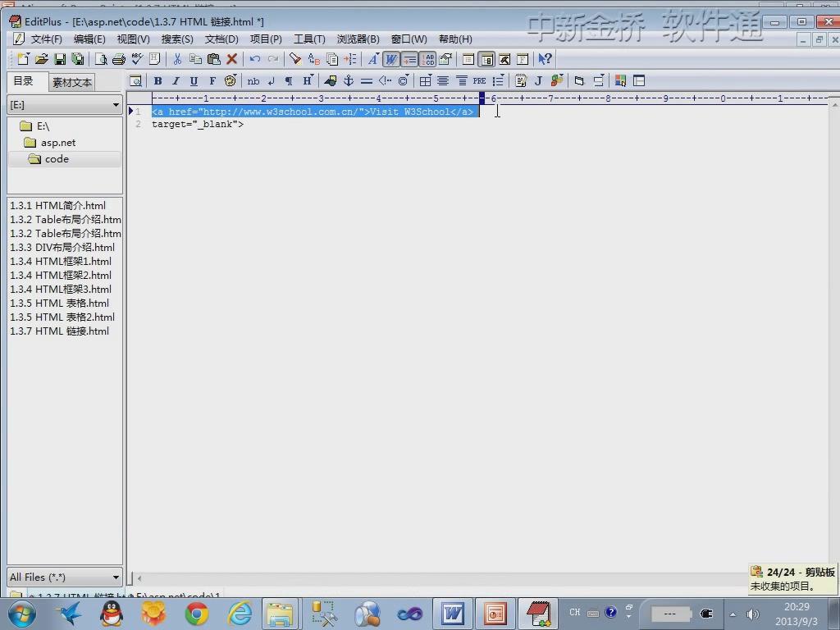
Task: Click the Windows Start button
Action: 21,614
